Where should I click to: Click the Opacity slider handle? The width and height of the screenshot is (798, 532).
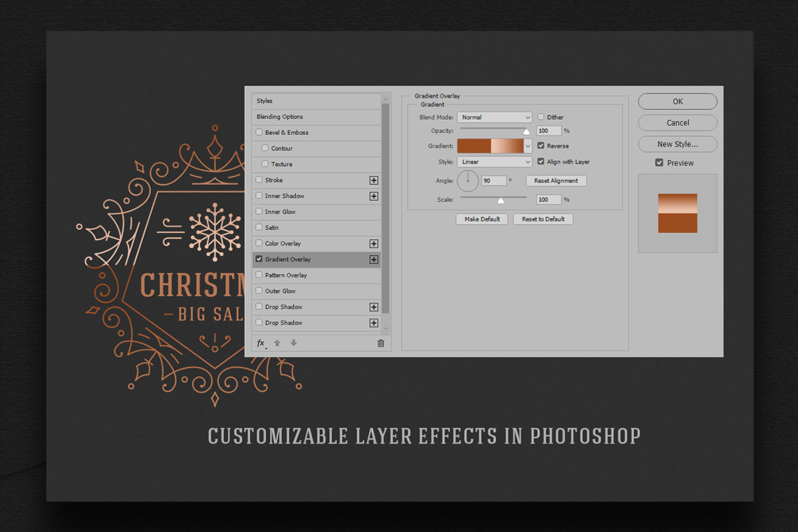coord(527,132)
